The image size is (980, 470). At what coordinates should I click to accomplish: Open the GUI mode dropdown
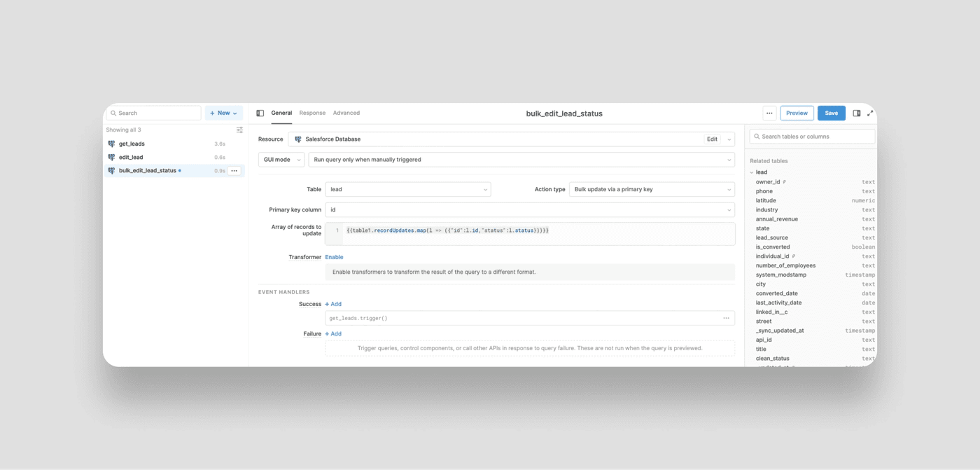tap(281, 160)
